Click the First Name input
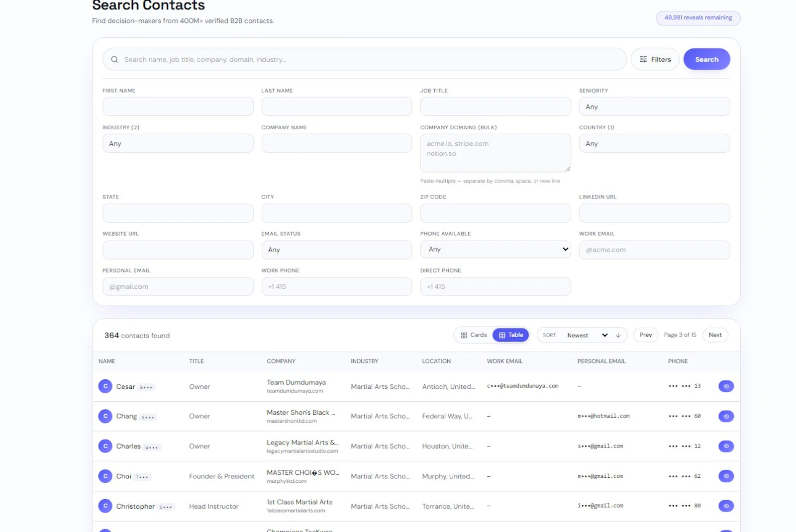Image resolution: width=796 pixels, height=532 pixels. pos(178,106)
